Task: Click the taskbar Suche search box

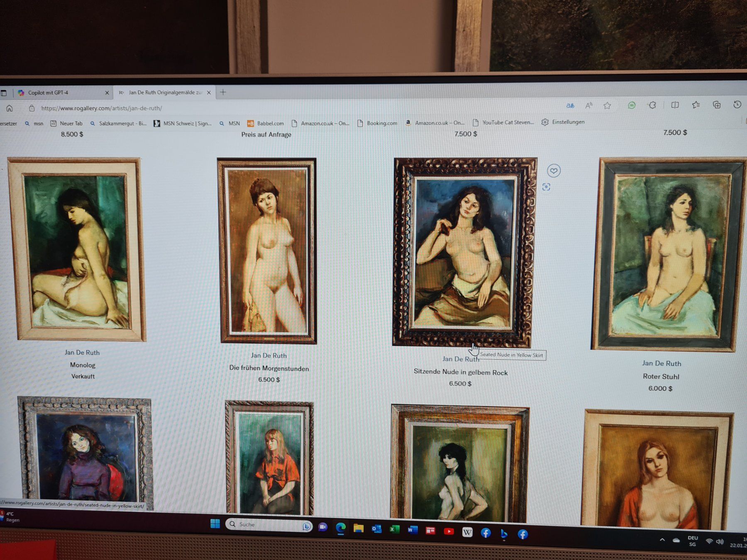Action: tap(268, 525)
